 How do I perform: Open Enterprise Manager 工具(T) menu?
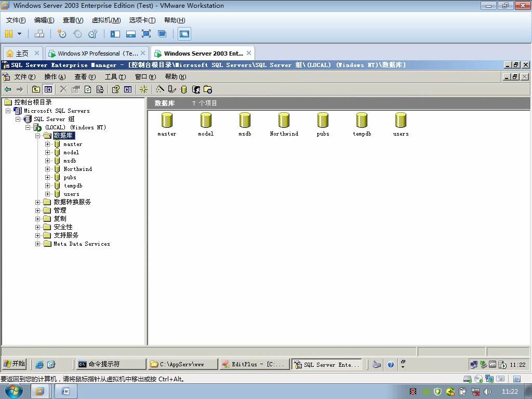(115, 77)
